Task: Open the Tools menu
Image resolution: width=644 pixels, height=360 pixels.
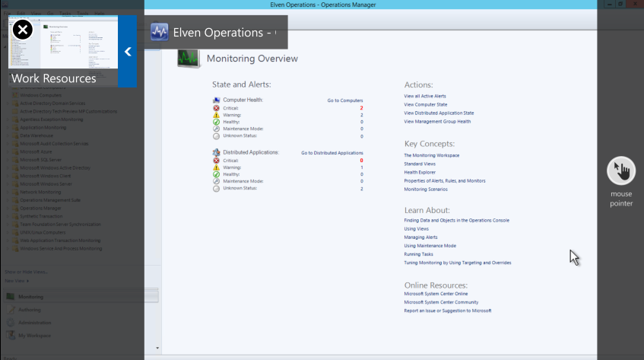Action: point(83,14)
